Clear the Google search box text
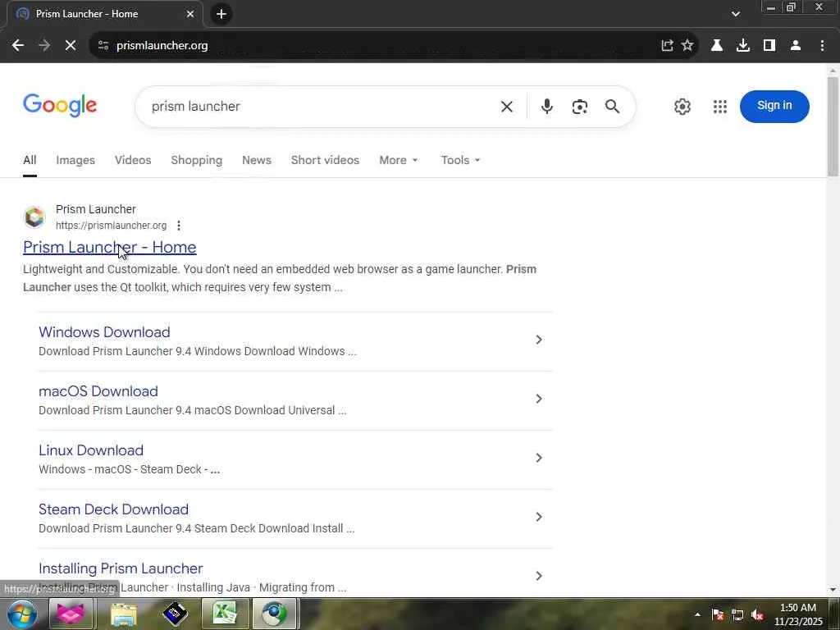This screenshot has height=630, width=840. point(507,107)
